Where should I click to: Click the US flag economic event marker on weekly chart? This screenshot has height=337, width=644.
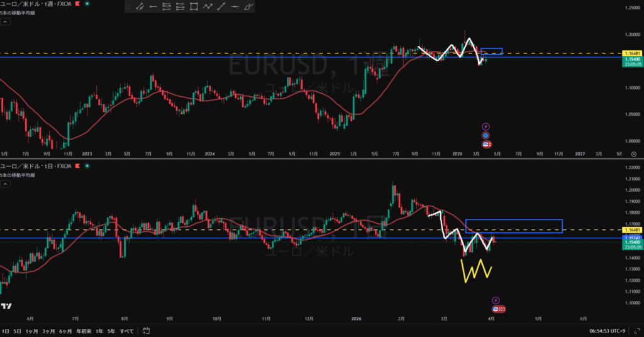tap(486, 144)
